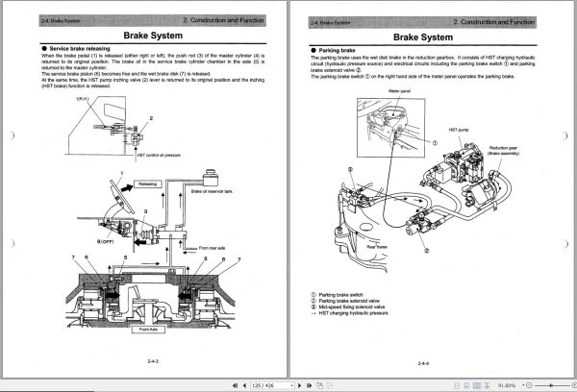577x392 pixels.
Task: Select the two-page facing view
Action: coord(477,385)
